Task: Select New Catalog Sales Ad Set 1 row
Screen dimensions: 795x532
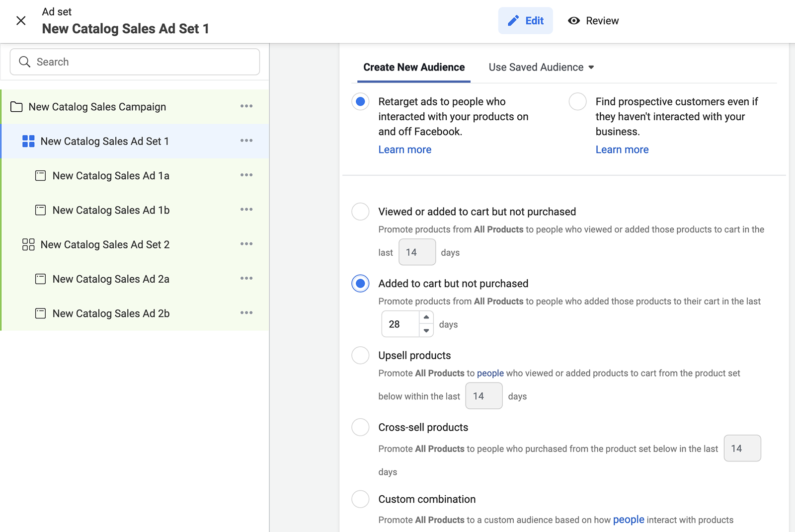Action: 135,141
